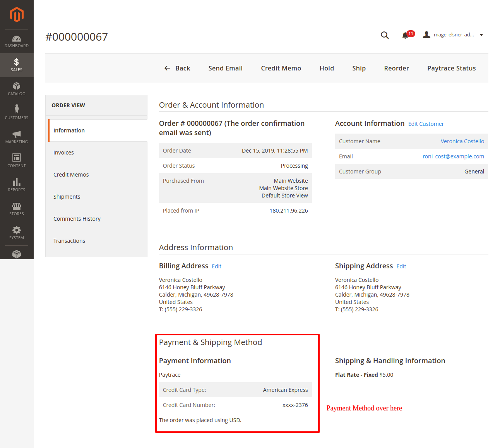Click the Magento logo icon

pyautogui.click(x=17, y=15)
